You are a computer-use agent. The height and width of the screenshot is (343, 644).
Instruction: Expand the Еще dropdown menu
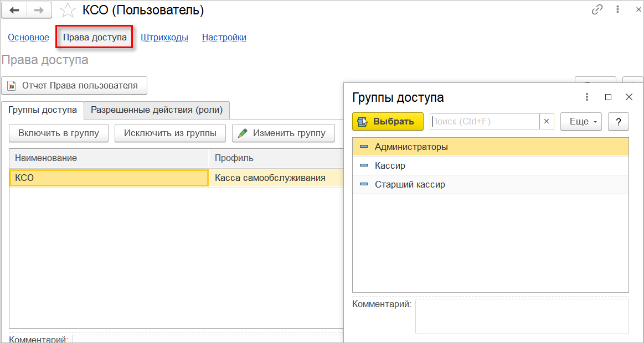(x=581, y=122)
